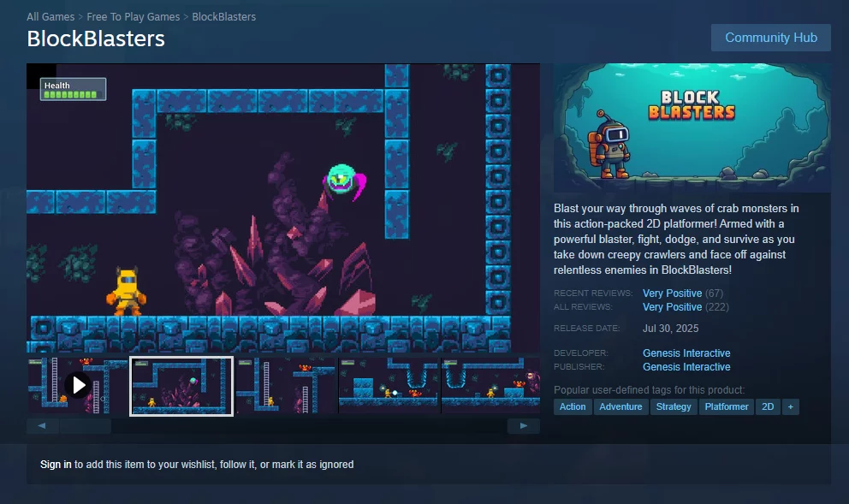849x504 pixels.
Task: Select the fifth screenshot thumbnail
Action: (x=490, y=386)
